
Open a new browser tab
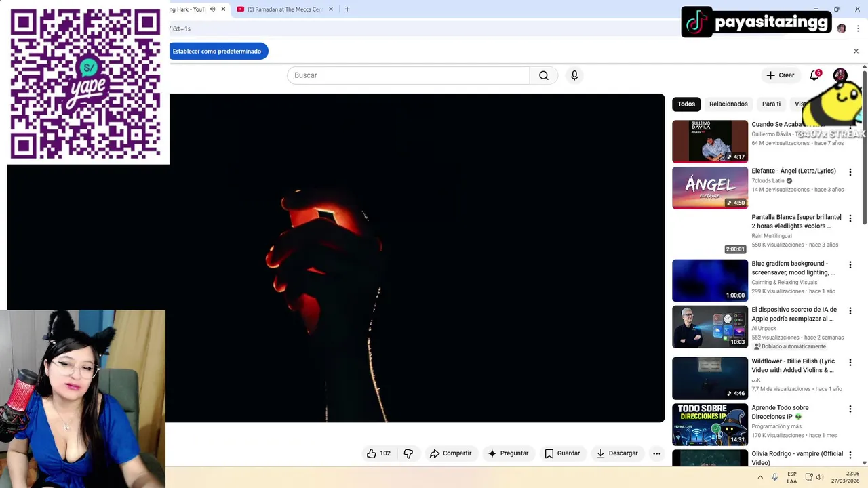pyautogui.click(x=347, y=9)
